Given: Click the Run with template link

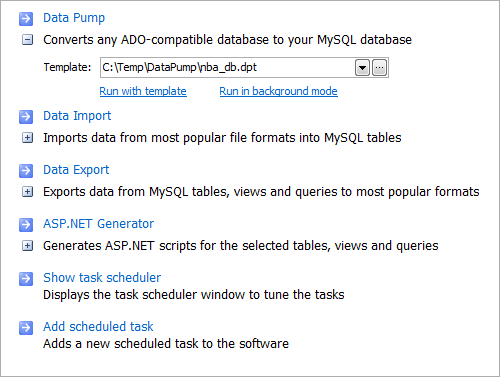Looking at the screenshot, I should click(143, 91).
